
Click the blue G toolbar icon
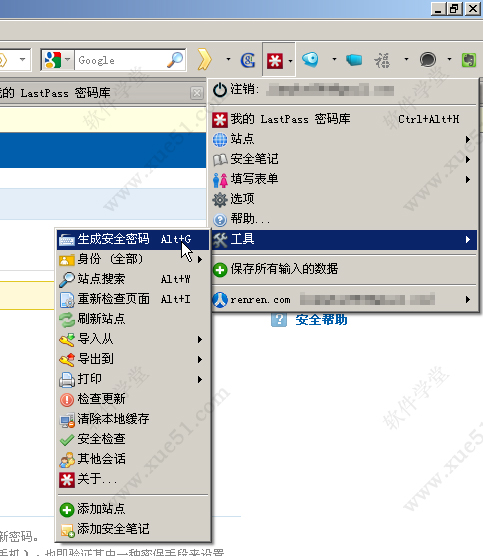tap(248, 60)
